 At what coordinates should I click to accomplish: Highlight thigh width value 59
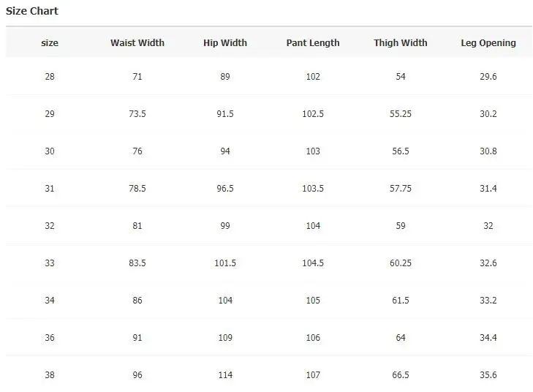tap(401, 226)
